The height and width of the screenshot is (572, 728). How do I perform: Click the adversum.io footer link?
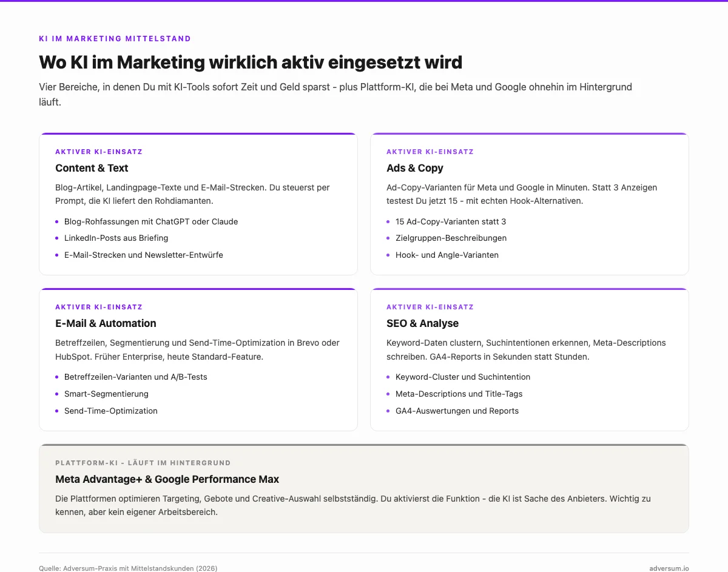pyautogui.click(x=669, y=568)
